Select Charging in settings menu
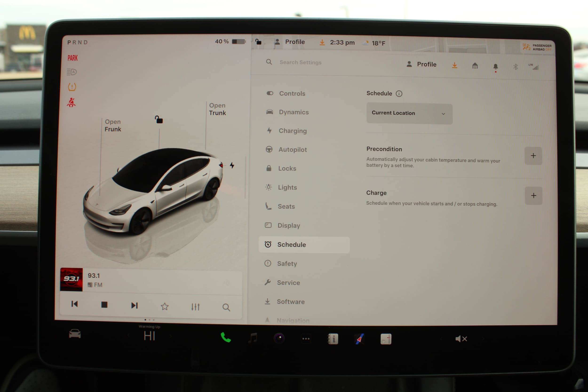Viewport: 588px width, 392px height. [292, 131]
